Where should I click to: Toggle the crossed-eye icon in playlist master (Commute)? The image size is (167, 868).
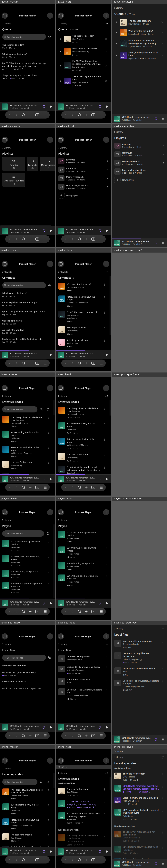coord(50,285)
